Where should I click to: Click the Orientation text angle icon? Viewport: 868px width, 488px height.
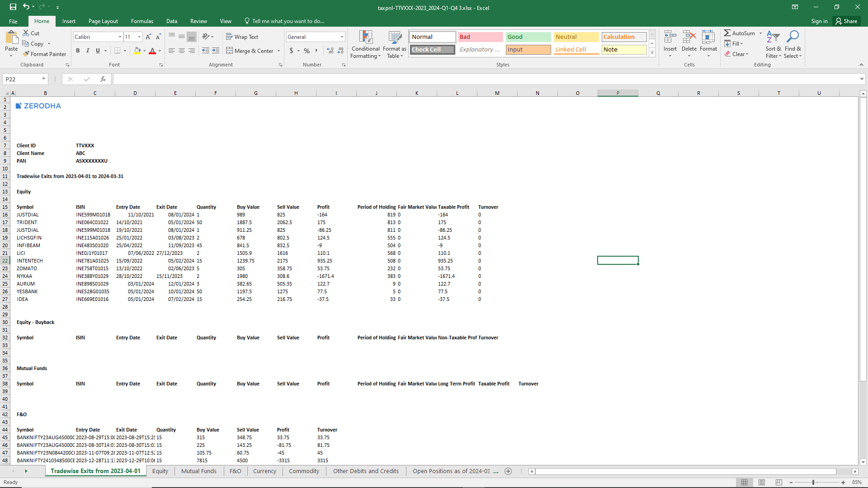coord(206,37)
